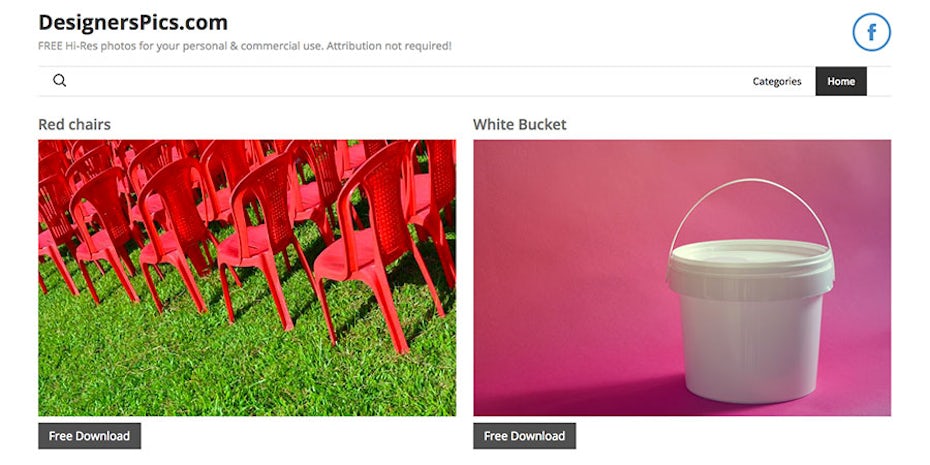Focus the search field beside the magnifier
Viewport: 930px width, 465px height.
tap(403, 81)
